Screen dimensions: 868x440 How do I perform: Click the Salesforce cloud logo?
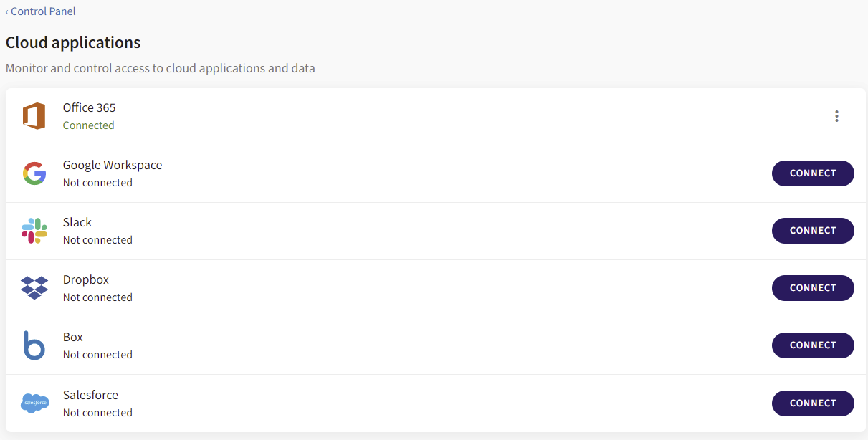point(35,403)
